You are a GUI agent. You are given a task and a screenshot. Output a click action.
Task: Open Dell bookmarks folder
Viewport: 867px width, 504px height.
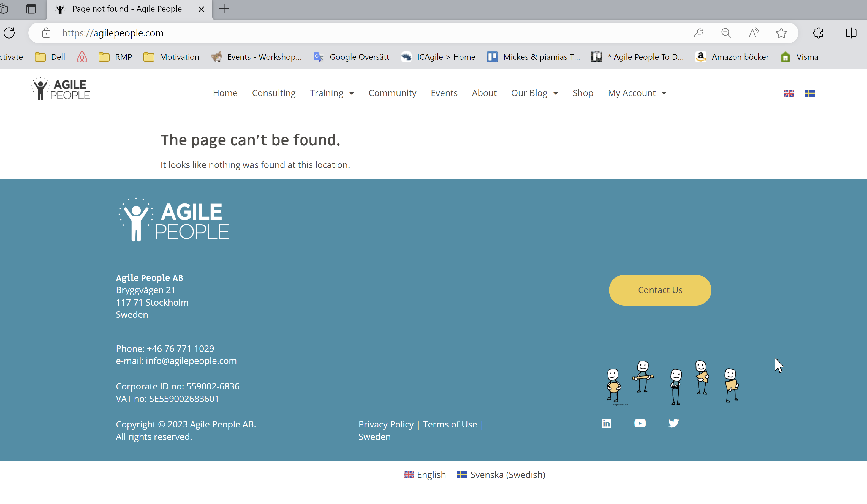coord(50,57)
